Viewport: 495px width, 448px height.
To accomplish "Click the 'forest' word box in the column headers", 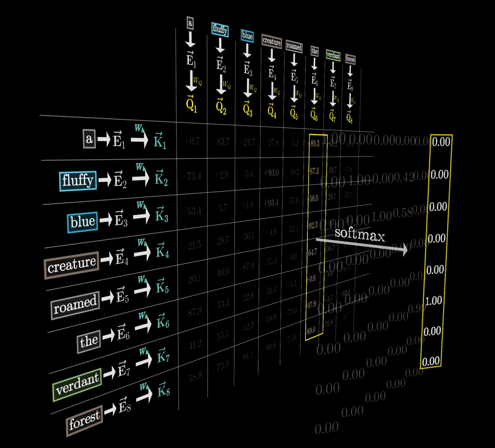I will tap(350, 59).
